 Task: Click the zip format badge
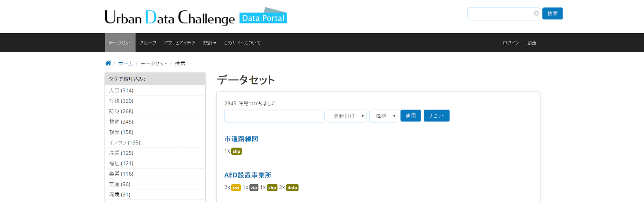pyautogui.click(x=254, y=188)
